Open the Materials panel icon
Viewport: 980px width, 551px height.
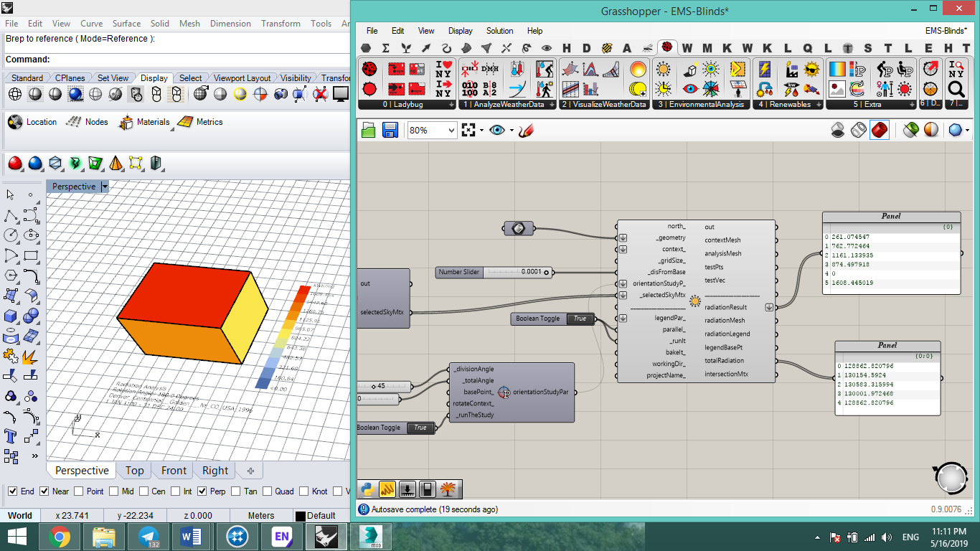coord(126,122)
